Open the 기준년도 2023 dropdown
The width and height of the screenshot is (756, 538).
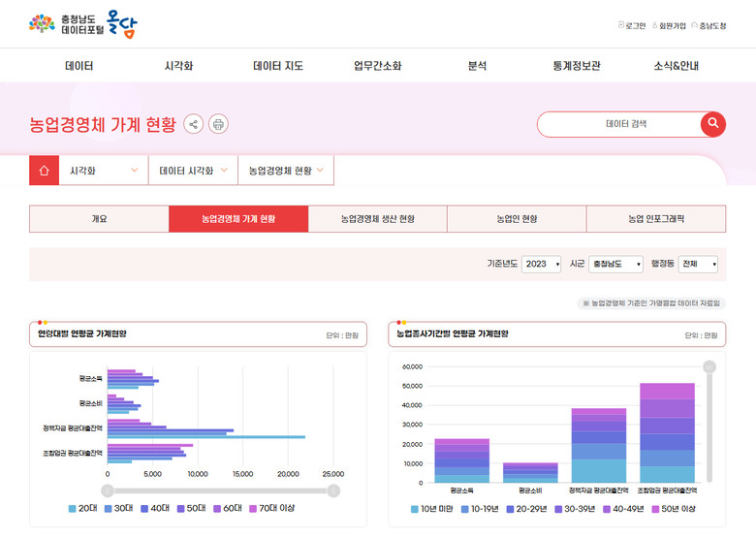point(541,264)
